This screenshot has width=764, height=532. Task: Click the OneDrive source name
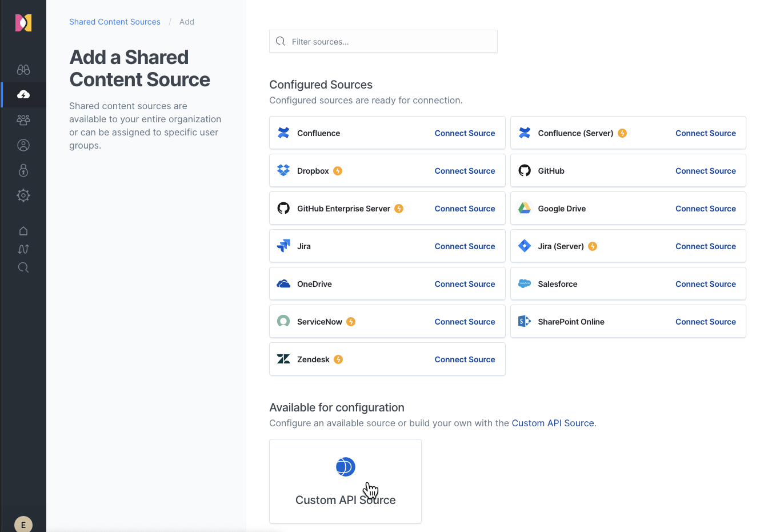click(314, 284)
